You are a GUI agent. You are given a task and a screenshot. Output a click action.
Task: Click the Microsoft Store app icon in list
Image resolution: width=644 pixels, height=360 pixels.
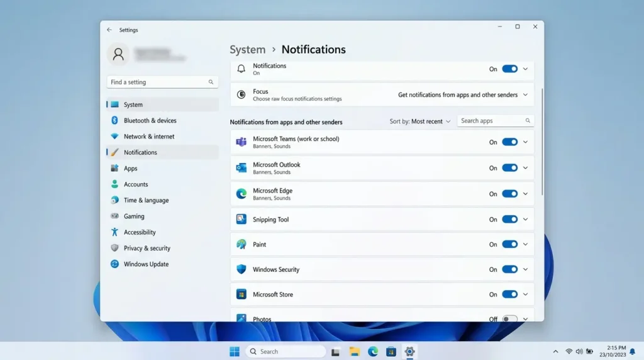pyautogui.click(x=241, y=295)
